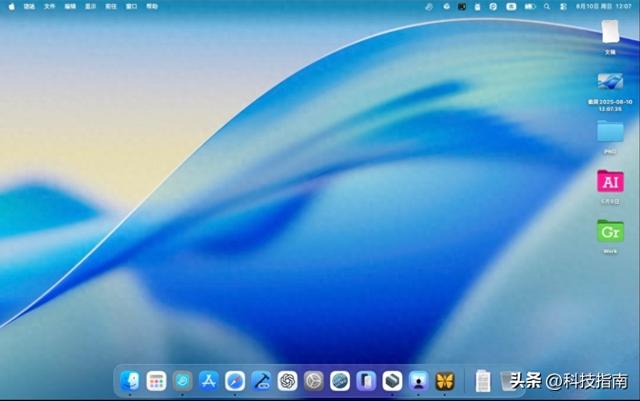Screen dimensions: 640x401
Task: Open the white app with dark box icon
Action: [392, 381]
